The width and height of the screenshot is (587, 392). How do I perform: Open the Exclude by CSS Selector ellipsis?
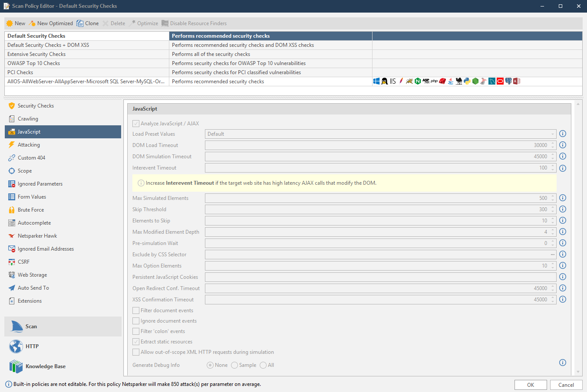click(x=553, y=255)
